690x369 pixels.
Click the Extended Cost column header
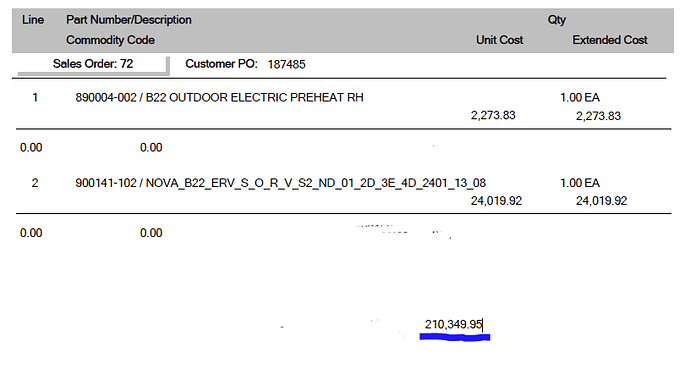pos(610,40)
